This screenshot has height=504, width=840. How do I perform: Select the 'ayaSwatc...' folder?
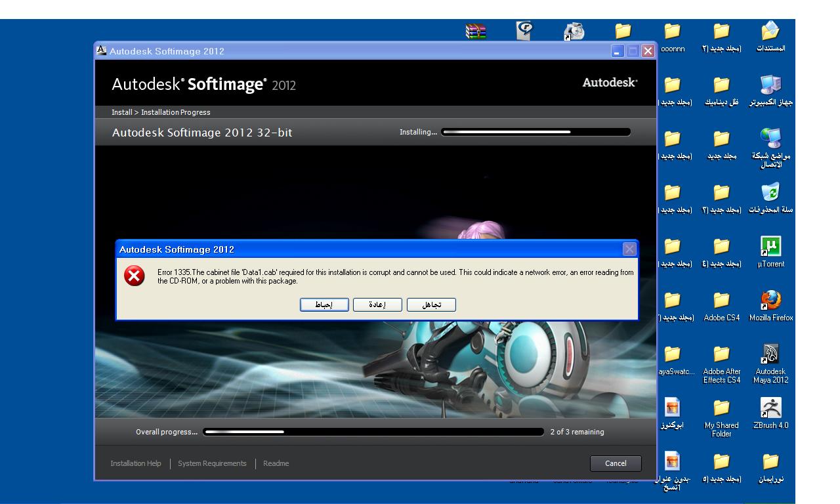point(675,360)
